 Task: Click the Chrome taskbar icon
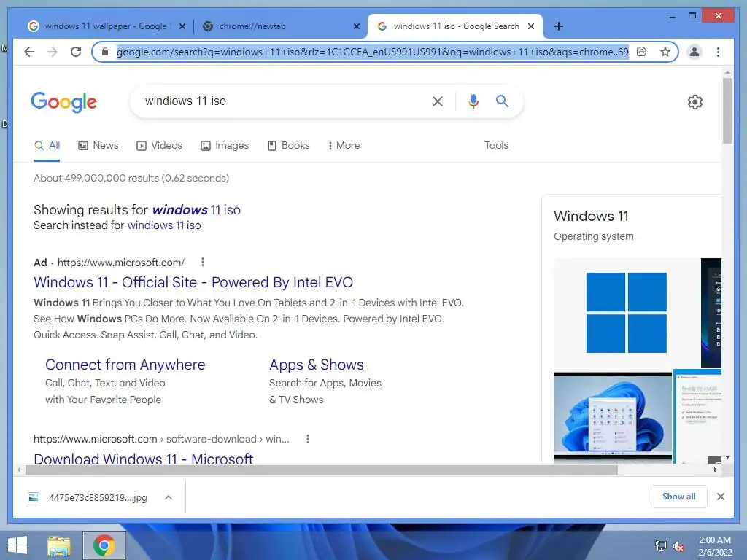click(x=104, y=545)
